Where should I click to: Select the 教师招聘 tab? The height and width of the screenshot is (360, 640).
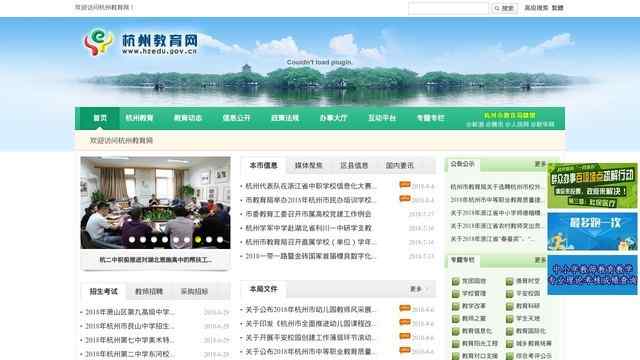point(149,291)
